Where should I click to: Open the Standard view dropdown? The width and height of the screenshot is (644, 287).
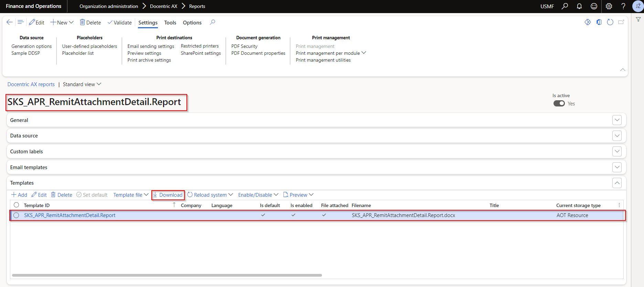coord(82,84)
